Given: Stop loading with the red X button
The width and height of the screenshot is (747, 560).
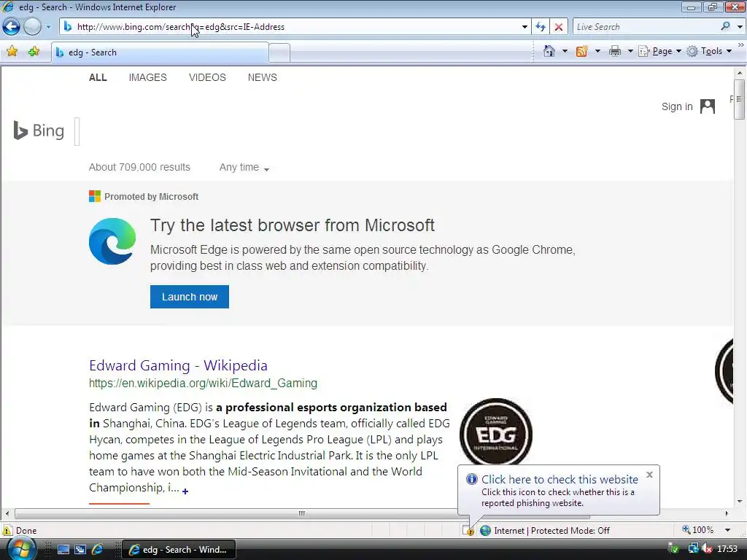Looking at the screenshot, I should tap(559, 27).
